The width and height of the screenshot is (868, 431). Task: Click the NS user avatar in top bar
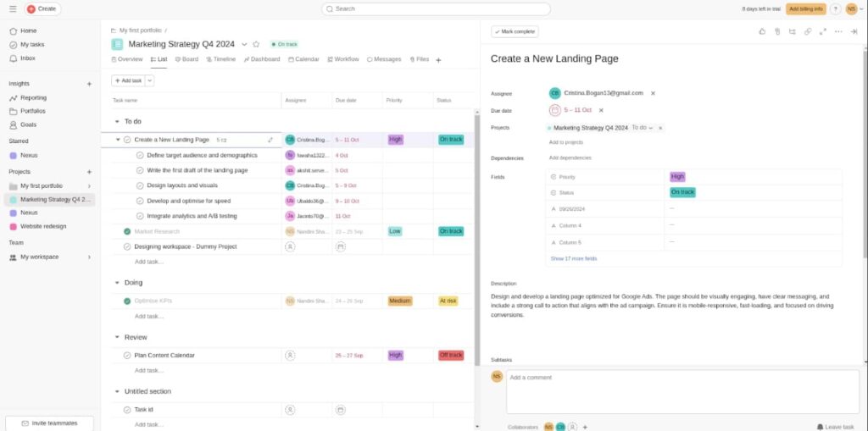coord(851,8)
